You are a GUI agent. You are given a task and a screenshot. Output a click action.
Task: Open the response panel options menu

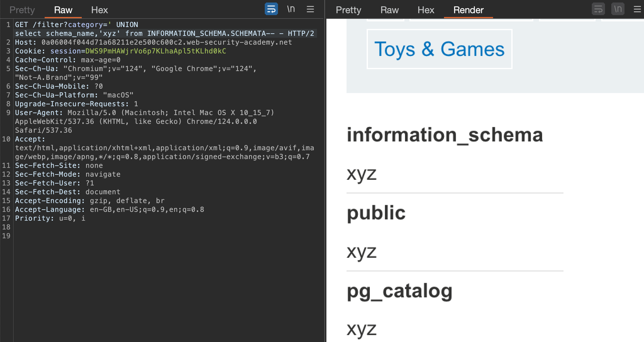click(637, 9)
